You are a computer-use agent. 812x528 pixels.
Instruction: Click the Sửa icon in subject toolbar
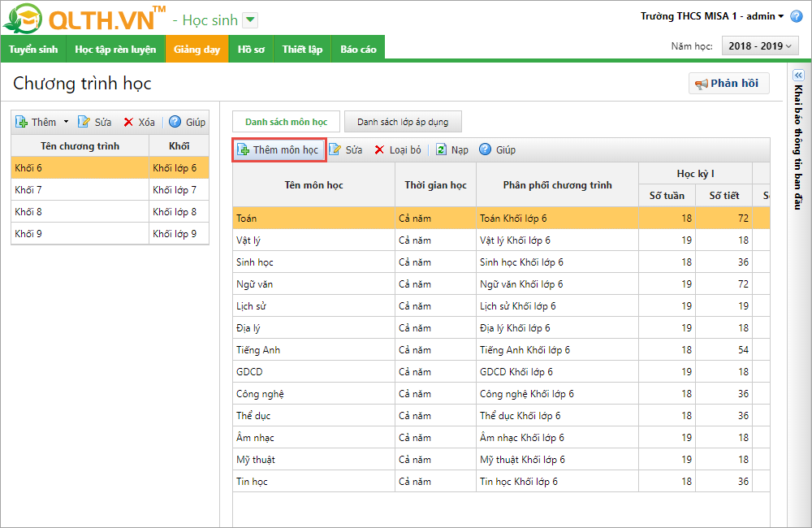tap(335, 150)
